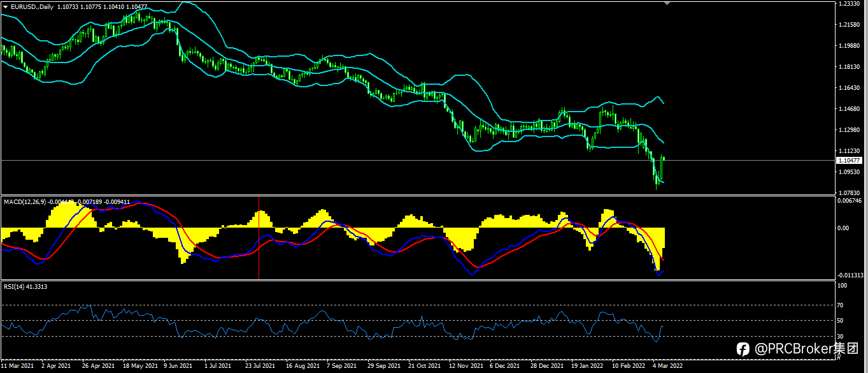The width and height of the screenshot is (868, 373).
Task: Click the 1 Jul 2021 date label
Action: coord(218,367)
